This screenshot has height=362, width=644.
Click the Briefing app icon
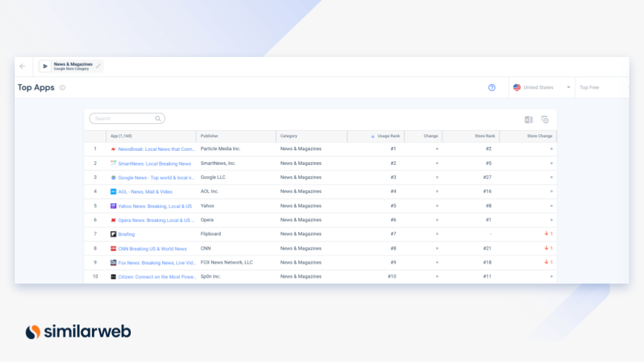[x=113, y=235]
